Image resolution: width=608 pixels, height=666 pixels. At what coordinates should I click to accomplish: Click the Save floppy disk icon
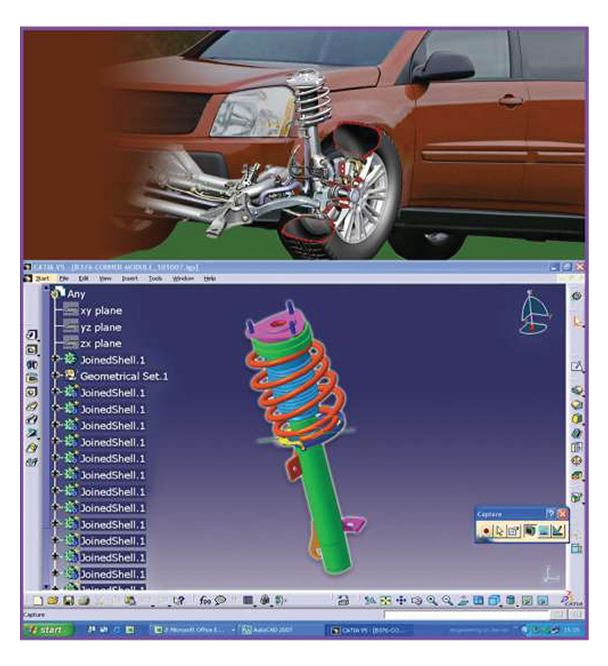click(68, 600)
